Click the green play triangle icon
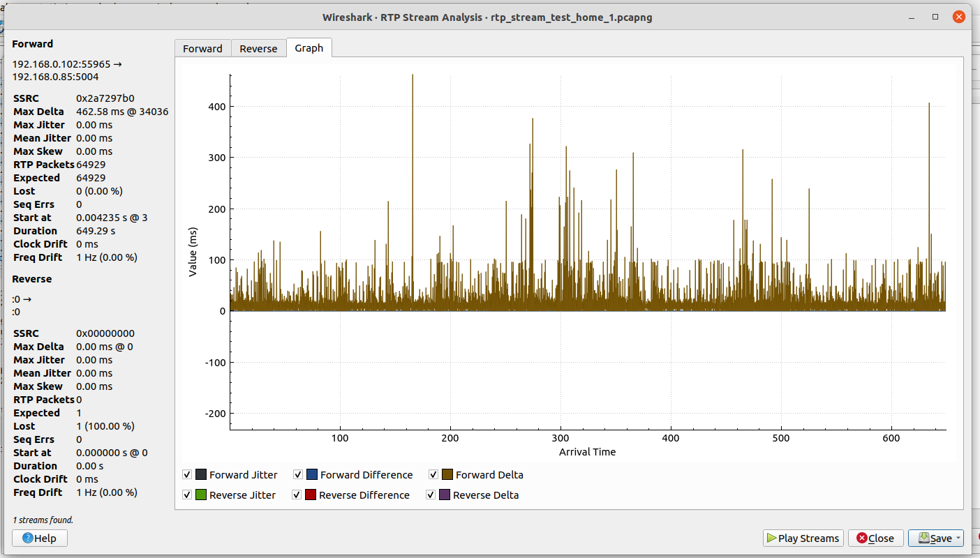 pyautogui.click(x=771, y=538)
